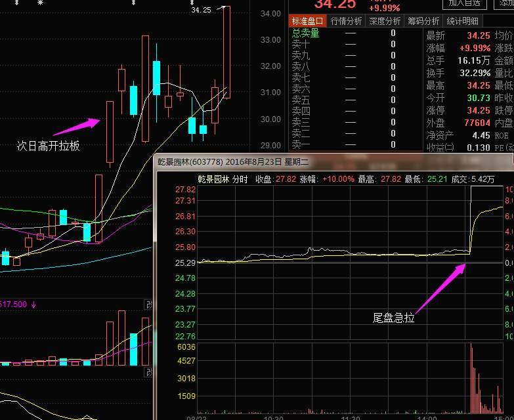Click the magenta down arrow beside 517.500
This screenshot has width=514, height=420.
pyautogui.click(x=33, y=304)
